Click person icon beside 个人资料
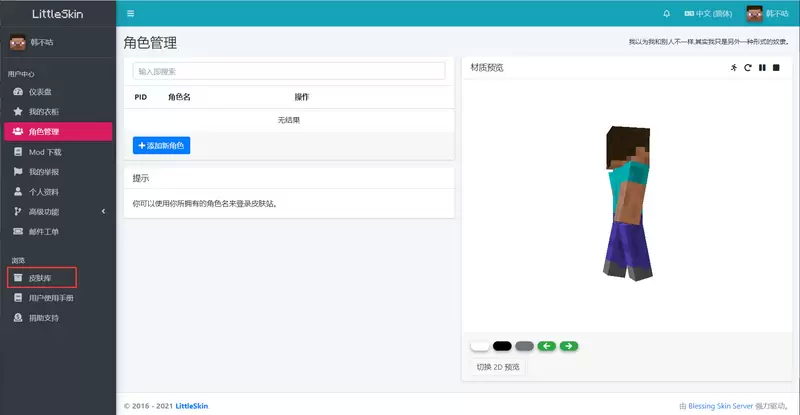800x415 pixels. [18, 191]
